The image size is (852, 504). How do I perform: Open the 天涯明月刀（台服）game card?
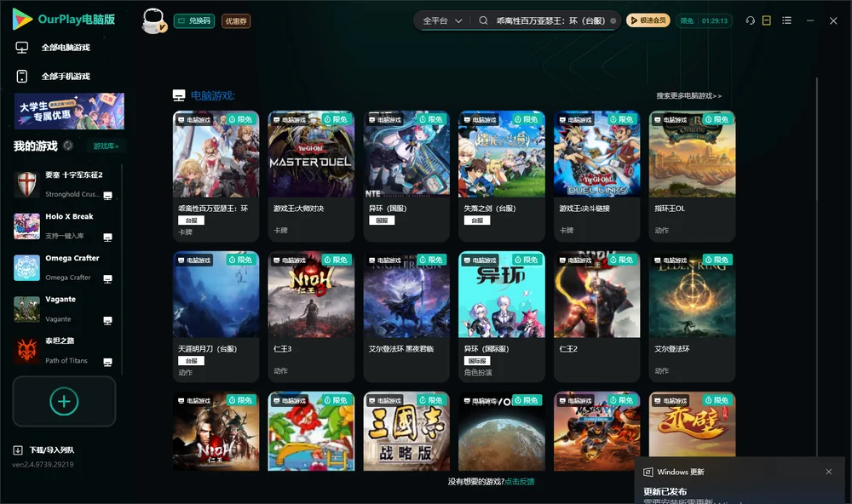pyautogui.click(x=216, y=317)
